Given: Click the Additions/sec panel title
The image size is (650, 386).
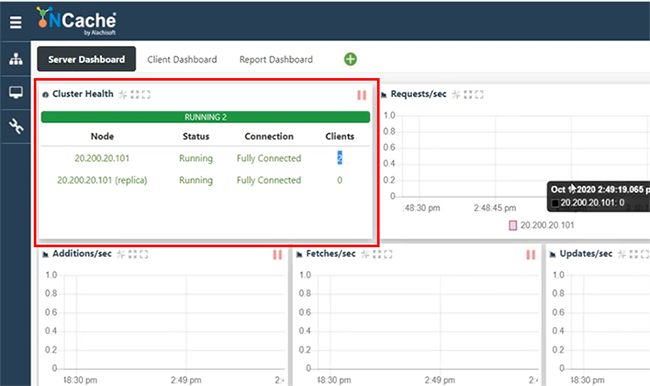Looking at the screenshot, I should click(82, 254).
